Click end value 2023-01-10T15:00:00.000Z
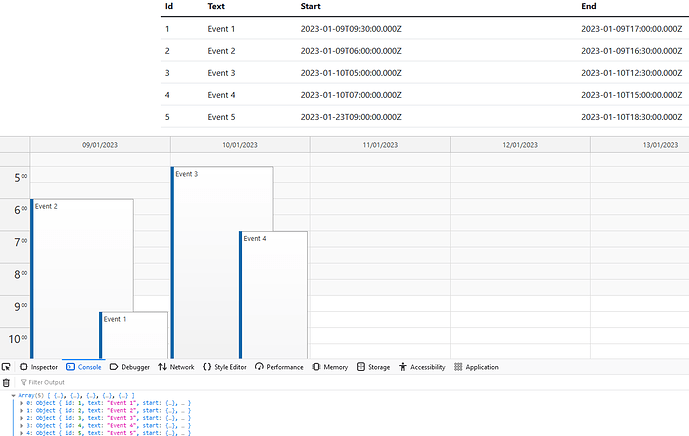 click(632, 95)
